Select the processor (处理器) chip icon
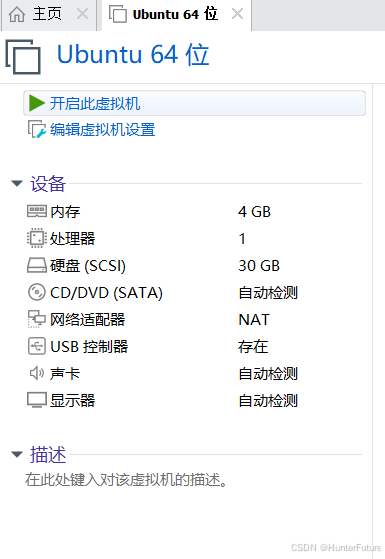 [x=37, y=238]
